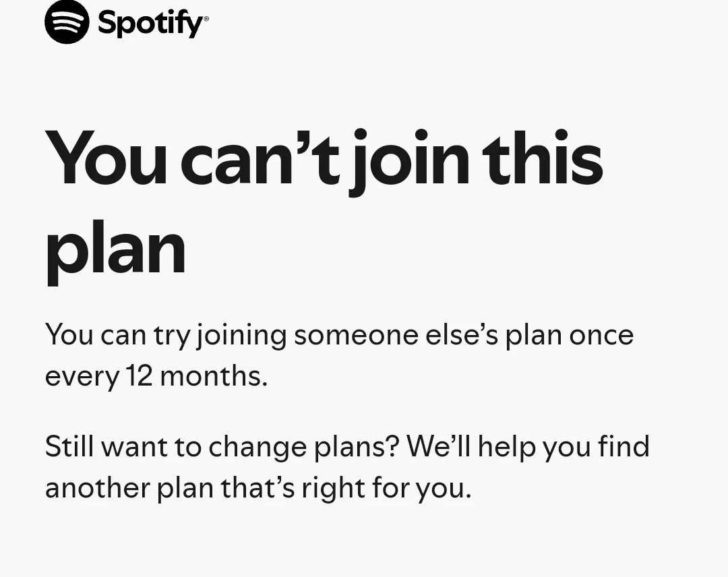Click the registered trademark symbol beside Spotify

pos(206,19)
